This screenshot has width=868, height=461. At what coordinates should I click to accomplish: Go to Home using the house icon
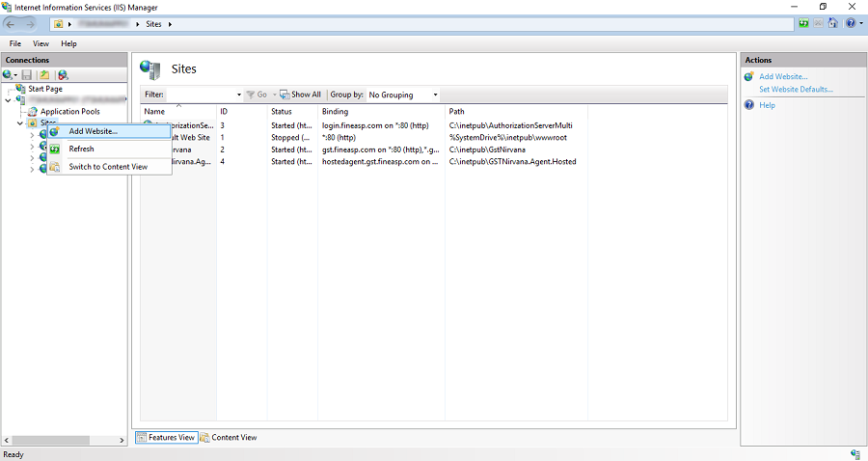[832, 23]
